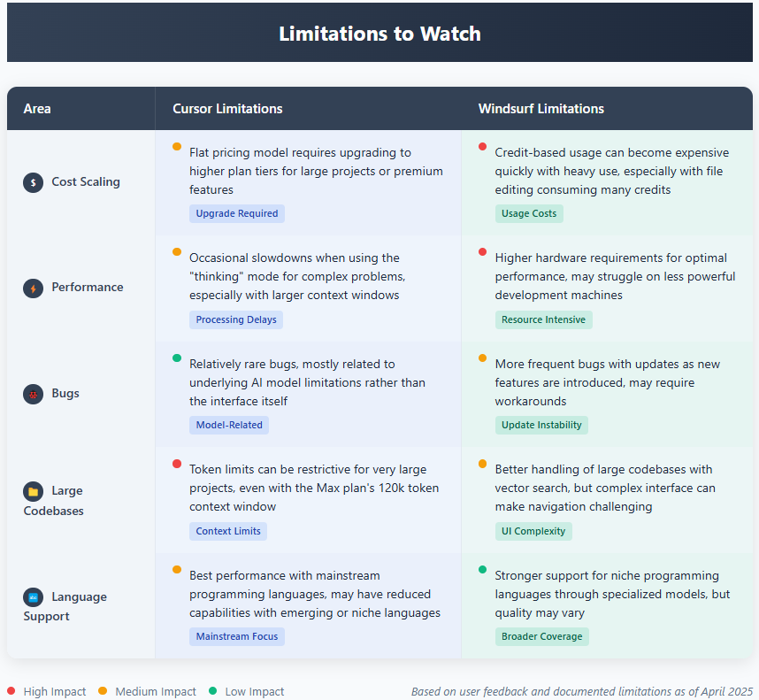
Task: Click the red High Impact legend dot
Action: (11, 691)
